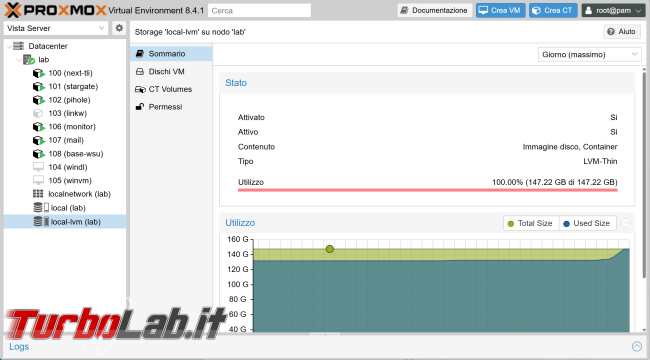Click the Dischi VM disk icon
Viewport: 650px width, 360px height.
[x=140, y=71]
